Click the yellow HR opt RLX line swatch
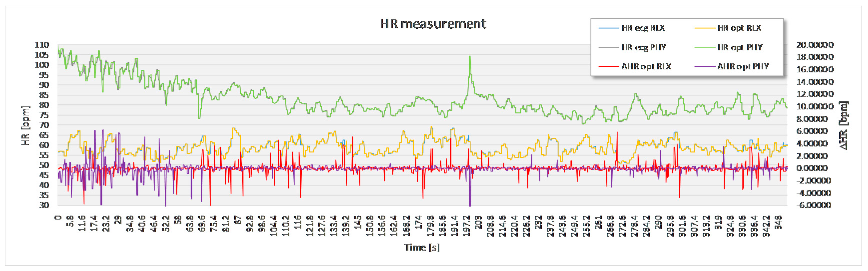This screenshot has width=868, height=271. (x=705, y=28)
